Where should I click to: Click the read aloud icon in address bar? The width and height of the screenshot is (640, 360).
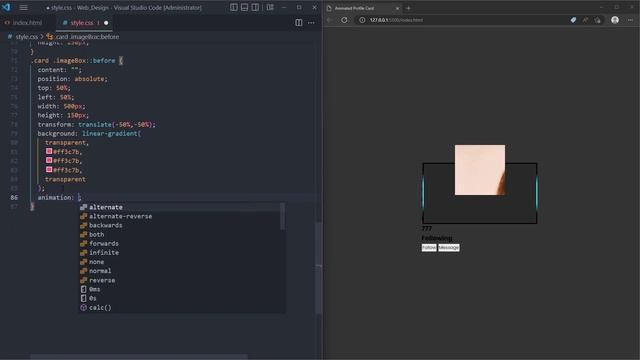pyautogui.click(x=585, y=20)
